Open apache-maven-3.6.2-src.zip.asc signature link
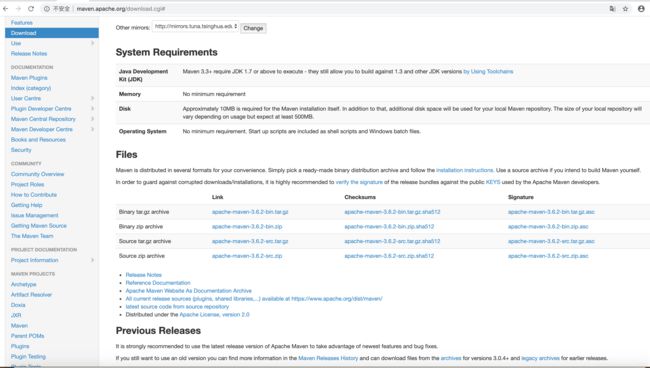The image size is (650, 368). (x=548, y=256)
